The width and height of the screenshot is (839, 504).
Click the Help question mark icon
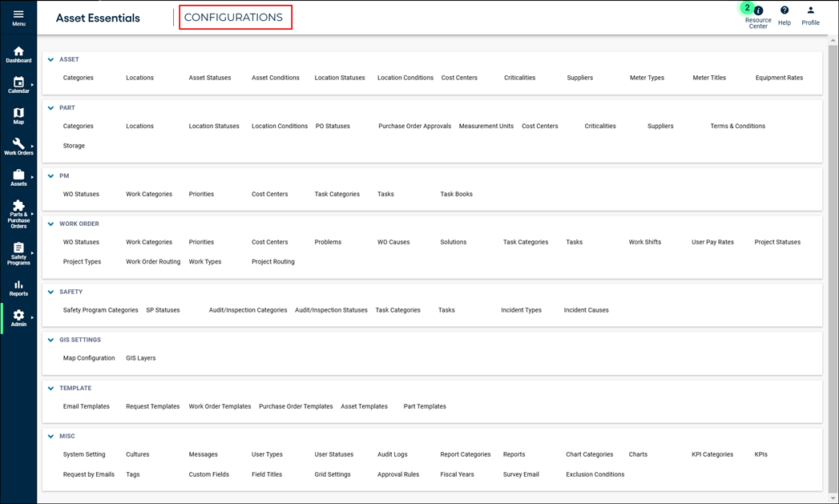pos(785,10)
